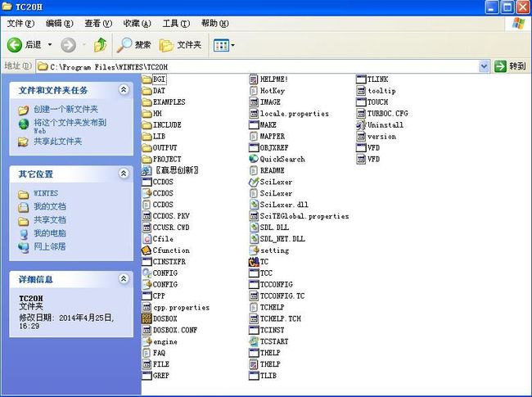Collapse the 其它位置 panel

pos(124,174)
